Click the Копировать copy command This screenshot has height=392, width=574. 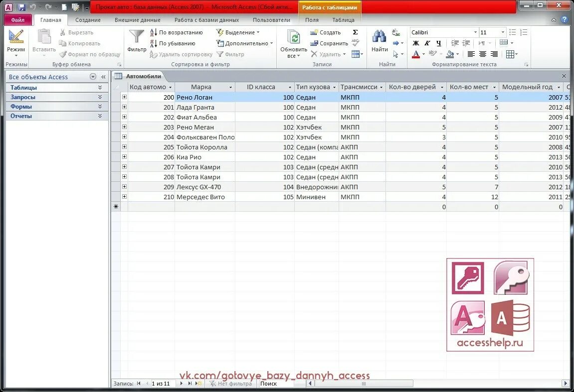click(x=80, y=43)
